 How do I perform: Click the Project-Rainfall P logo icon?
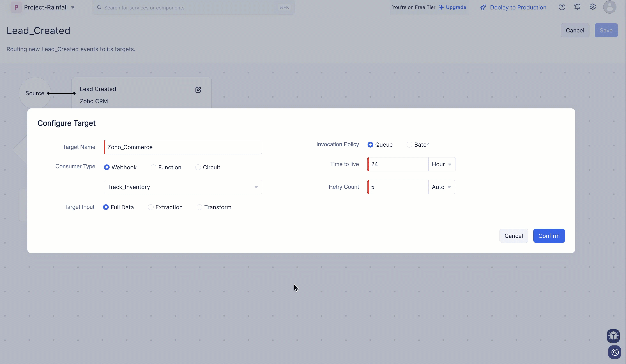point(16,7)
